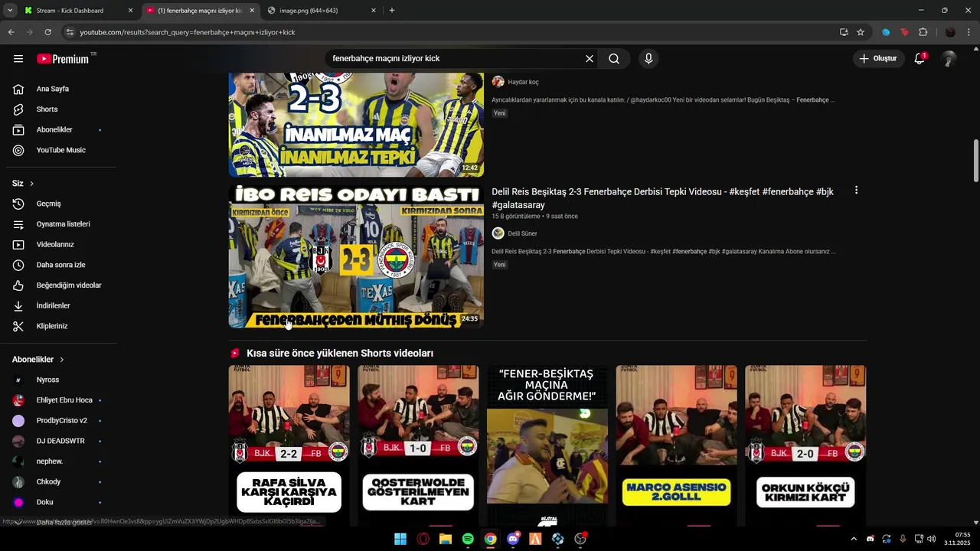980x551 pixels.
Task: Select the fenerbahçe maçını izliyor tab
Action: (201, 11)
